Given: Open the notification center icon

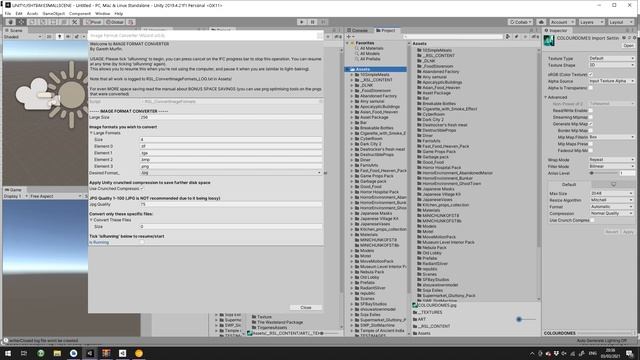Looking at the screenshot, I should point(630,353).
